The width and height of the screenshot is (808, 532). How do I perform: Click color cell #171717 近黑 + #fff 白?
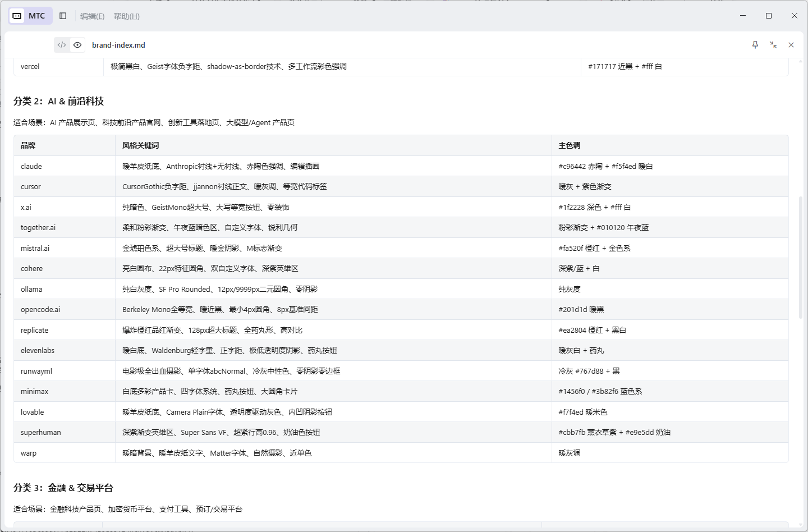point(685,66)
